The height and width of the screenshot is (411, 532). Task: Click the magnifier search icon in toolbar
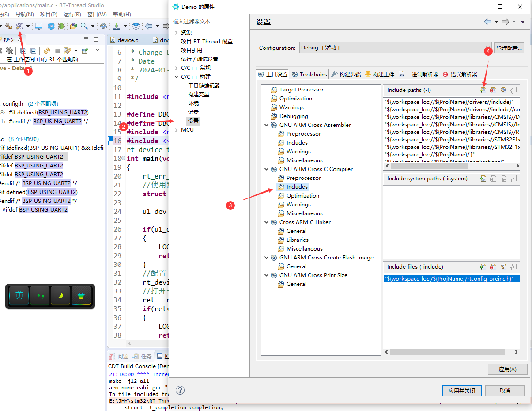[x=83, y=26]
